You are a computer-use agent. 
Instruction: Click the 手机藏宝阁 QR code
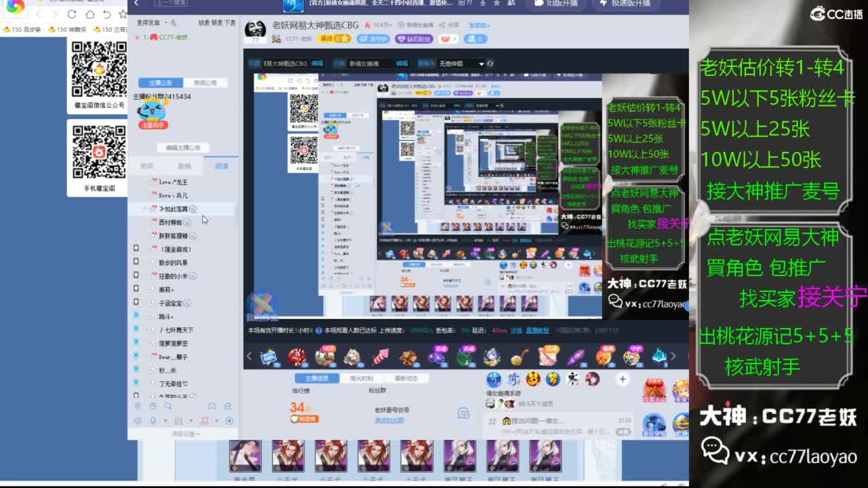[x=99, y=152]
